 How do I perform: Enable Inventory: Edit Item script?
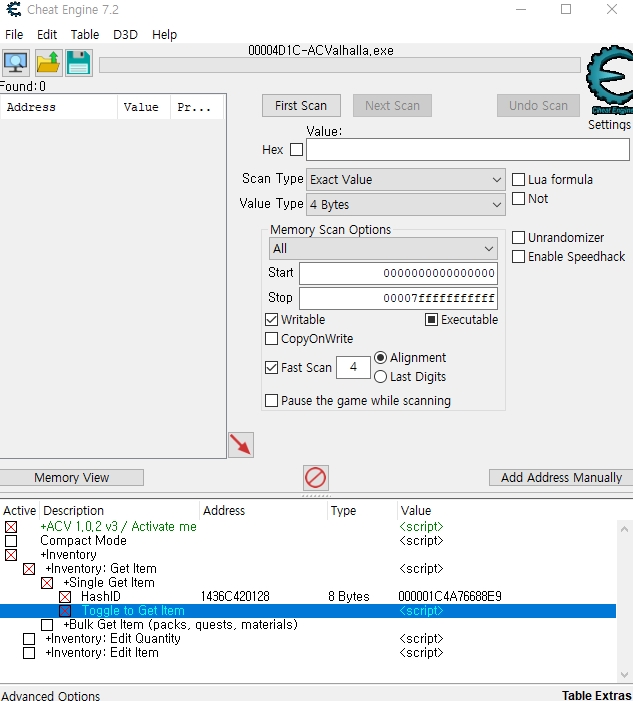29,653
